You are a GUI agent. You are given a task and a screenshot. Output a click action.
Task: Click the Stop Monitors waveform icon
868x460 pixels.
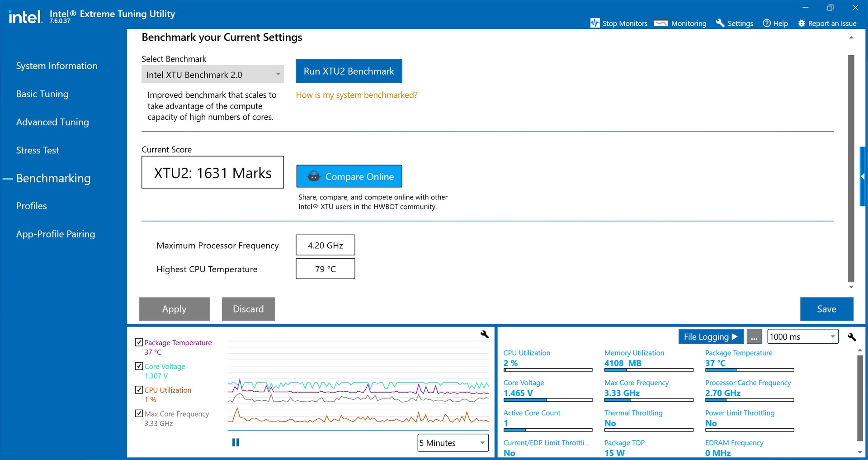tap(595, 23)
